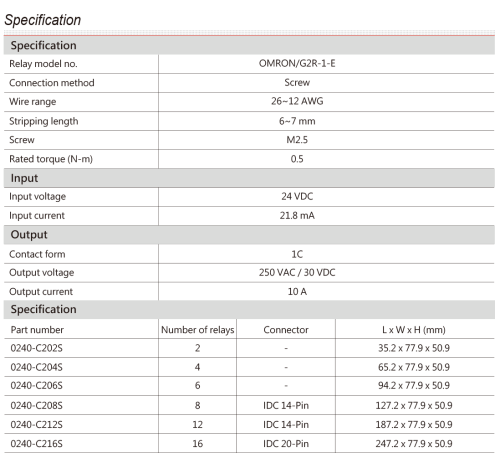The height and width of the screenshot is (463, 500).
Task: Click the 24 VDC input voltage value
Action: coord(297,196)
